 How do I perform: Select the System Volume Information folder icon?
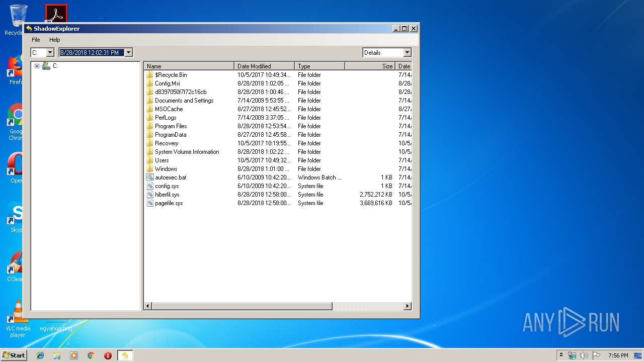click(150, 152)
